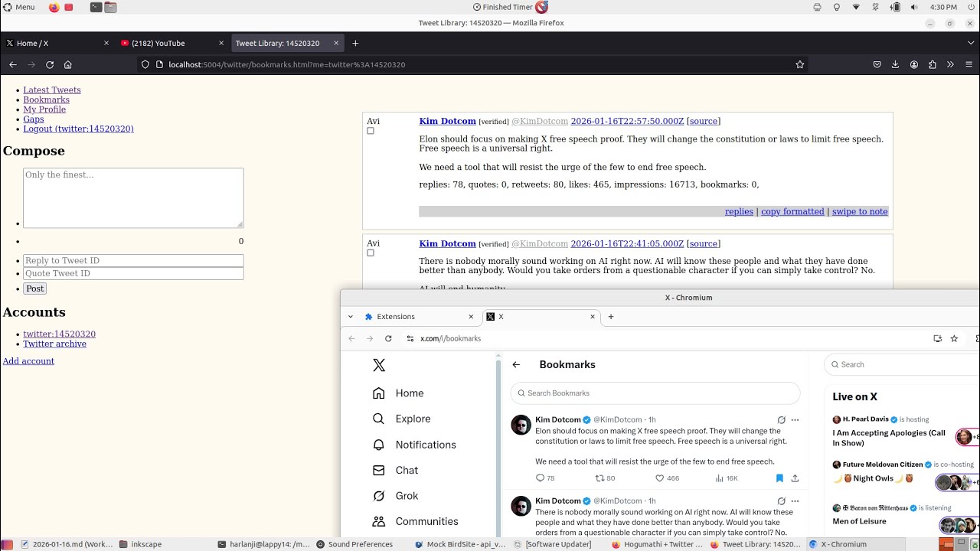Click reply icon on free speech tweet
The image size is (980, 551).
[540, 478]
